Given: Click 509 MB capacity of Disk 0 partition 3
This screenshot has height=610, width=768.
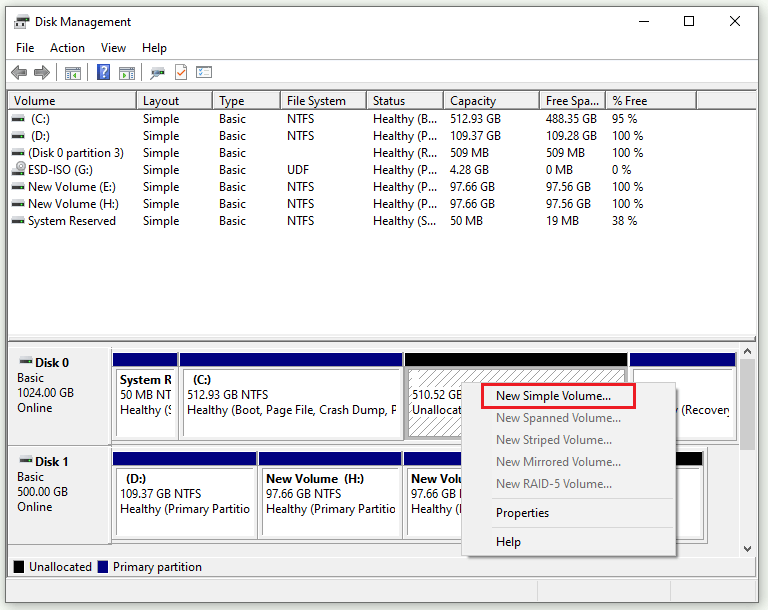Looking at the screenshot, I should (469, 153).
